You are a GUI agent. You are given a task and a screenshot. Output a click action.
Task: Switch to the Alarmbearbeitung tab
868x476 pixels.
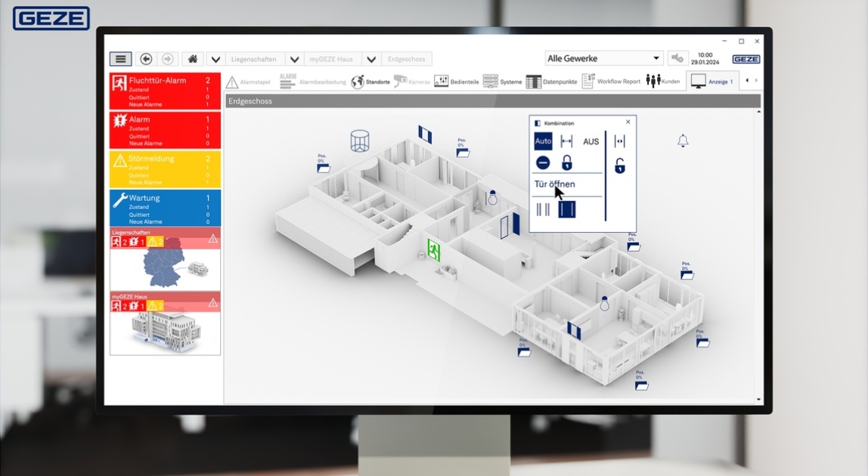[313, 82]
